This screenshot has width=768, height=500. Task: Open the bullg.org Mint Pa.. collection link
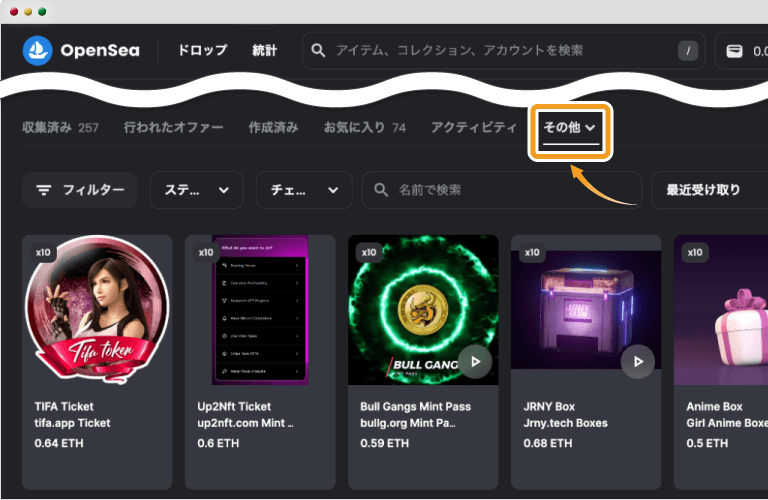click(x=408, y=423)
